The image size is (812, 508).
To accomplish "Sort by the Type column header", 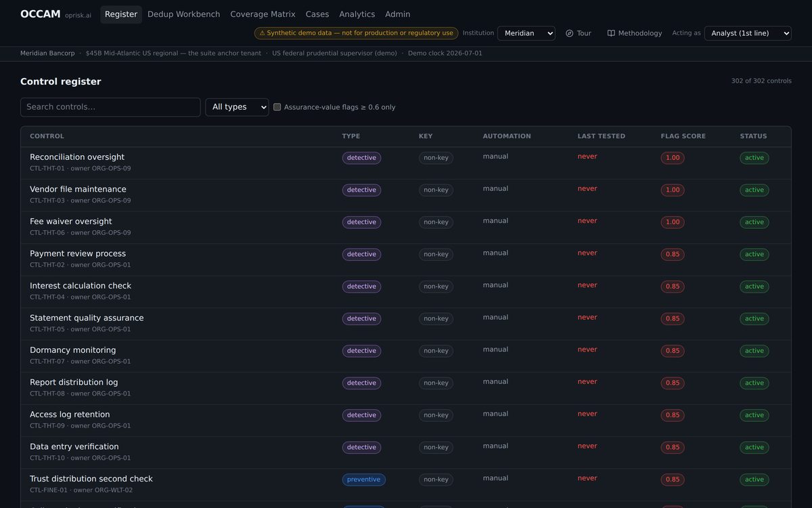I will coord(351,136).
